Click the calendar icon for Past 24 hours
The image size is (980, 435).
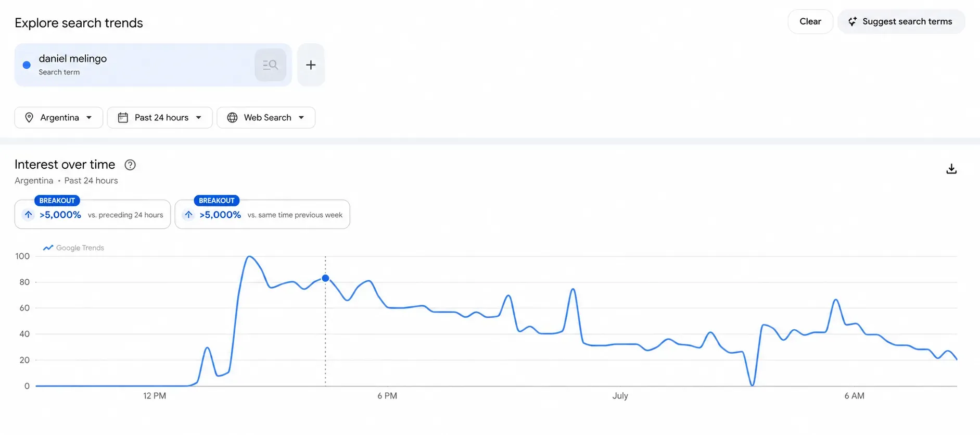pyautogui.click(x=123, y=118)
